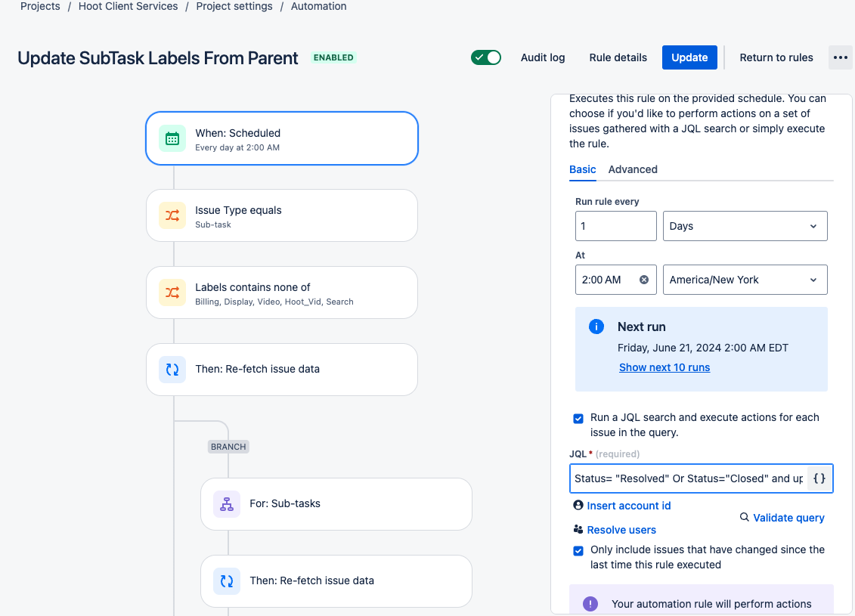
Task: Open Automation breadcrumb link
Action: click(318, 7)
